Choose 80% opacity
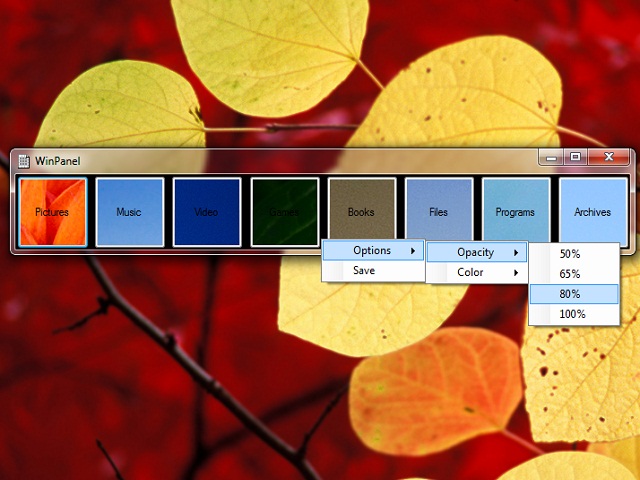 pos(574,294)
